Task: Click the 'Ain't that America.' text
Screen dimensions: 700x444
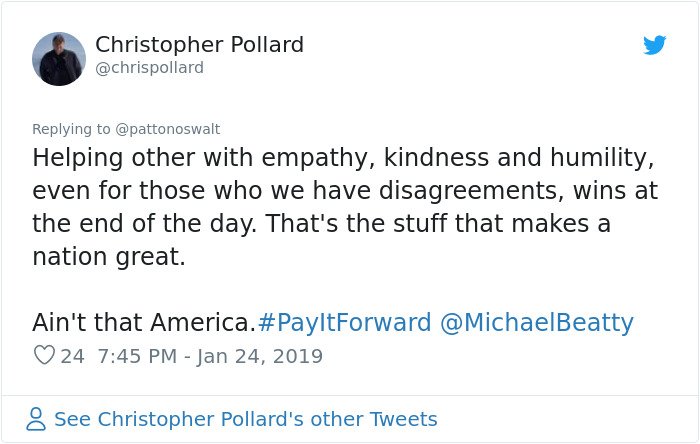Action: [144, 322]
